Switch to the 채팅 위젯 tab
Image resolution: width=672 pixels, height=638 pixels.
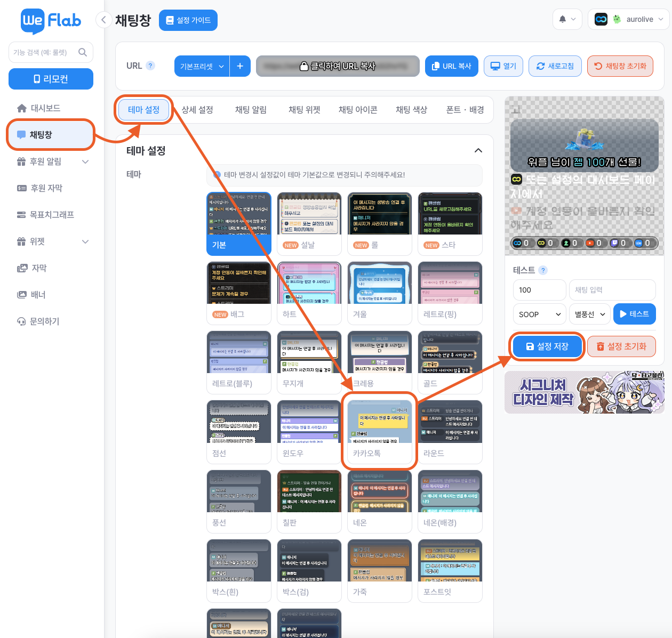click(304, 110)
